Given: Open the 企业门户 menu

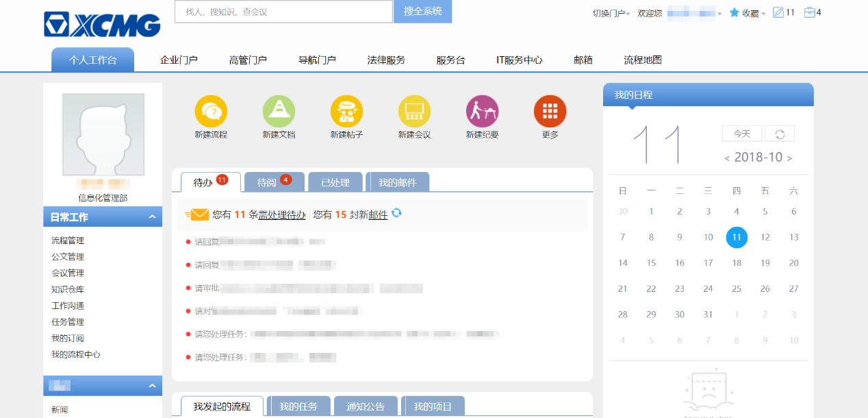Looking at the screenshot, I should [x=179, y=60].
